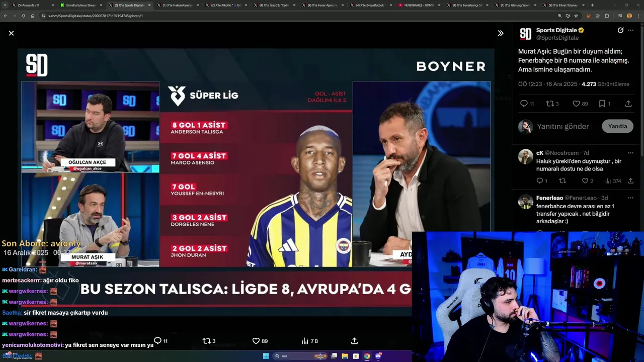Image resolution: width=644 pixels, height=362 pixels.
Task: Click the address bar URL
Action: [x=96, y=16]
